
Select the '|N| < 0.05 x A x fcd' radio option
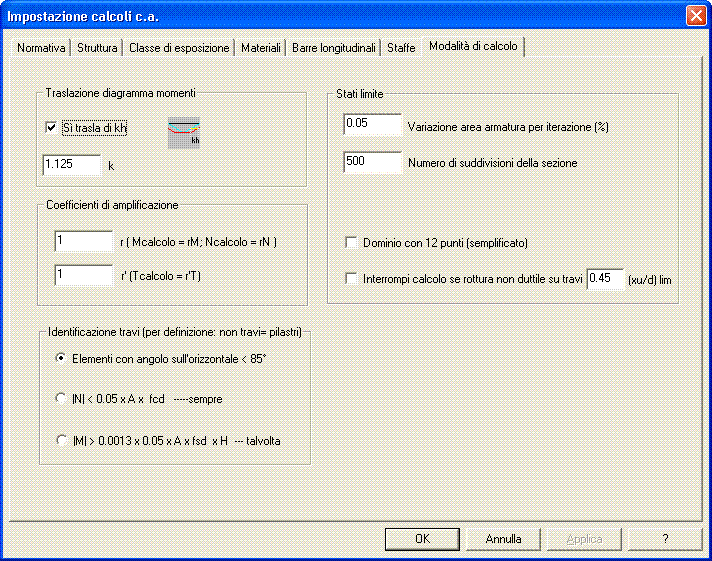coord(62,399)
